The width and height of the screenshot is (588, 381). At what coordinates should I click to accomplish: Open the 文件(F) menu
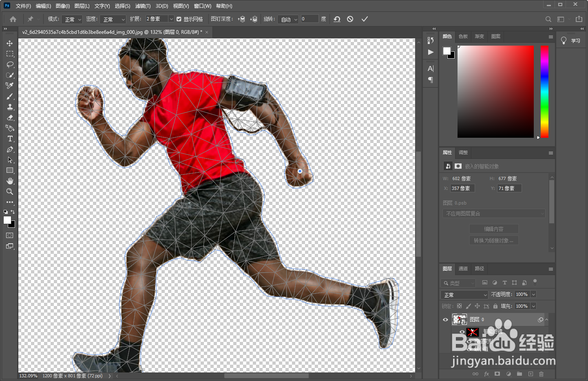(23, 6)
